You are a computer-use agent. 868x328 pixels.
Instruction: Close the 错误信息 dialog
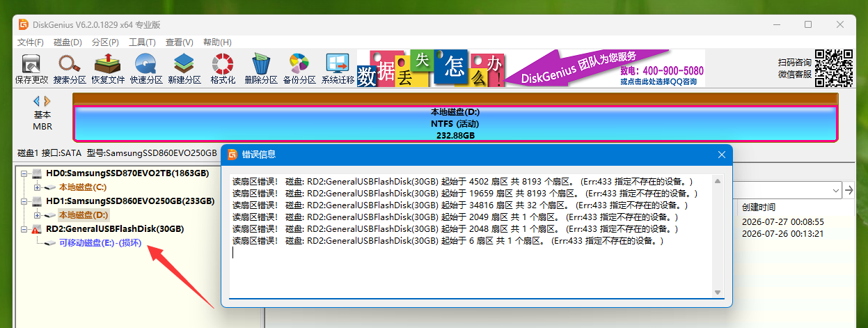[x=721, y=155]
